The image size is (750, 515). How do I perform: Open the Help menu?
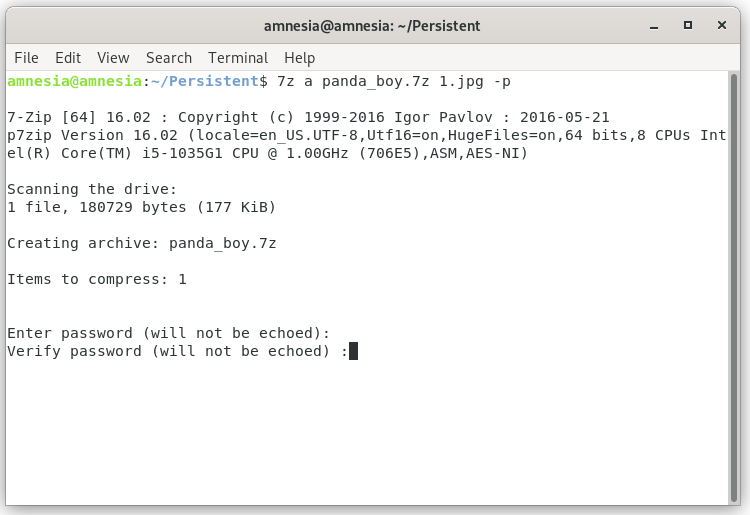coord(299,58)
